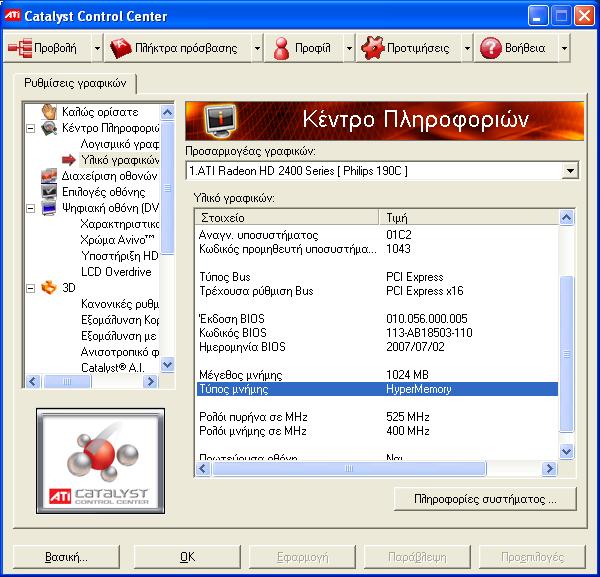Viewport: 600px width, 577px height.
Task: Select the Ρολόι πυρήνα σε MHz row
Action: click(x=377, y=417)
